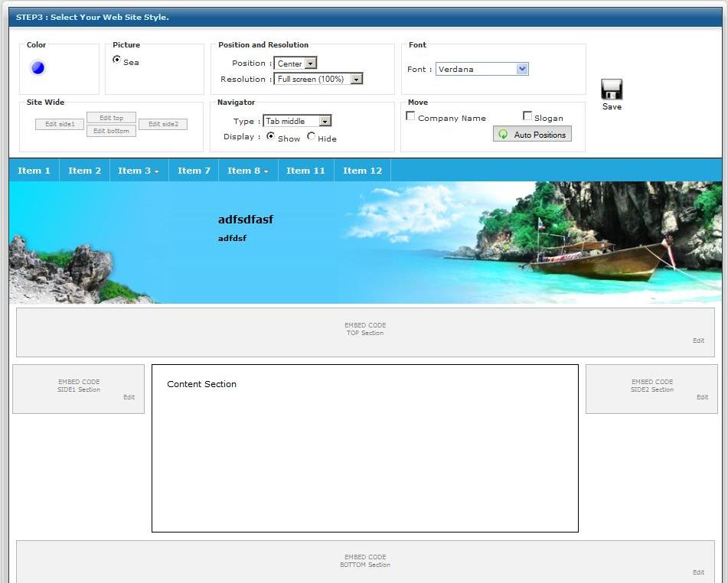Open the Item 8 navigation menu
728x583 pixels.
pos(248,171)
